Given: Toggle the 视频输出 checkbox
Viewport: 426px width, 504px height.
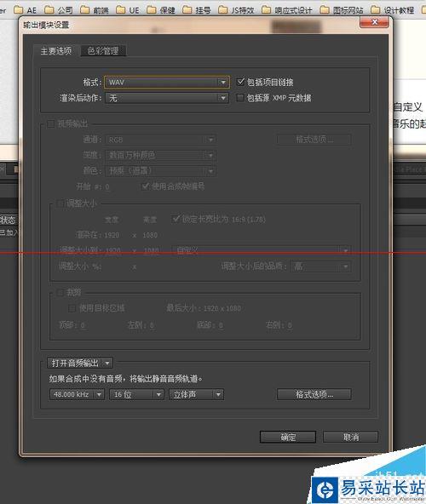Looking at the screenshot, I should pyautogui.click(x=50, y=123).
